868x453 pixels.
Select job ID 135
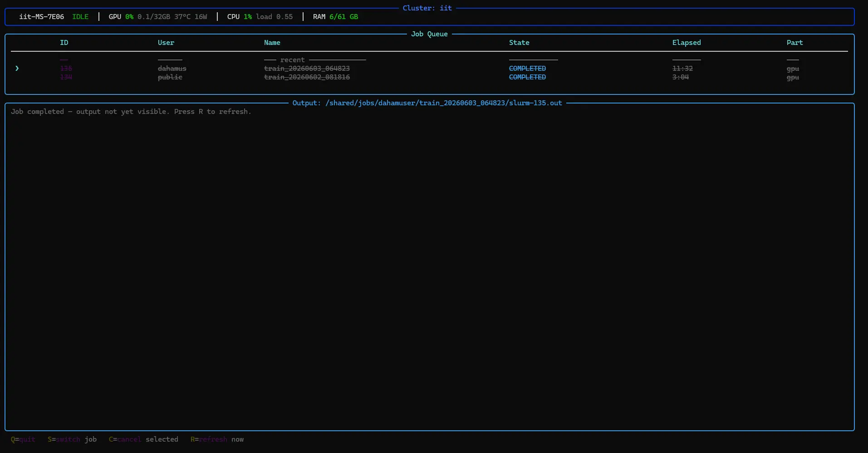click(x=66, y=69)
